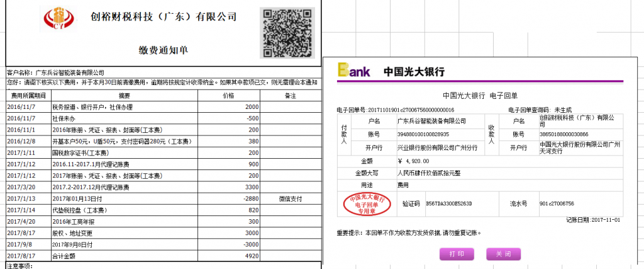Select the 2016年工商年报 cell
This screenshot has height=269, width=644.
pos(125,222)
